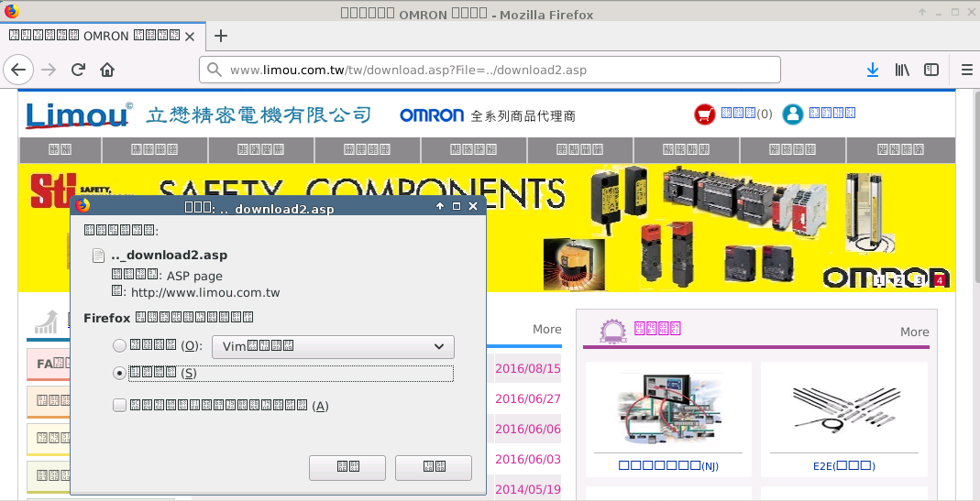Viewport: 980px width, 501px height.
Task: Click the shopping cart (0) link
Action: click(x=747, y=114)
